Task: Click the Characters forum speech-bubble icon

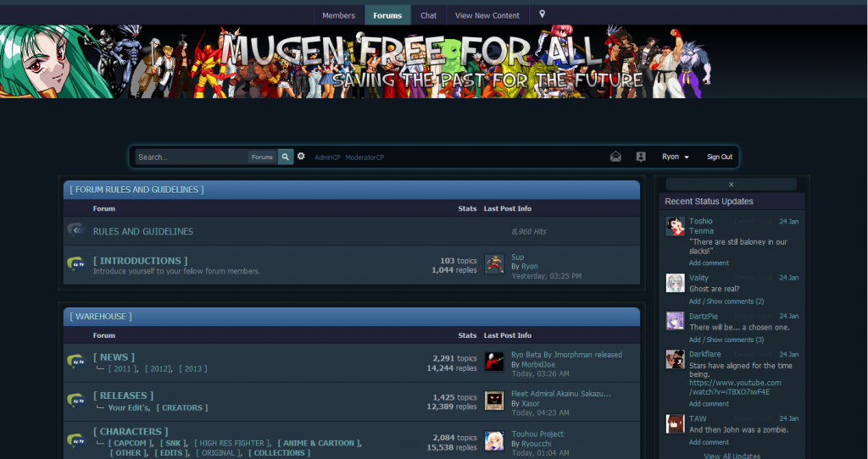Action: point(75,440)
